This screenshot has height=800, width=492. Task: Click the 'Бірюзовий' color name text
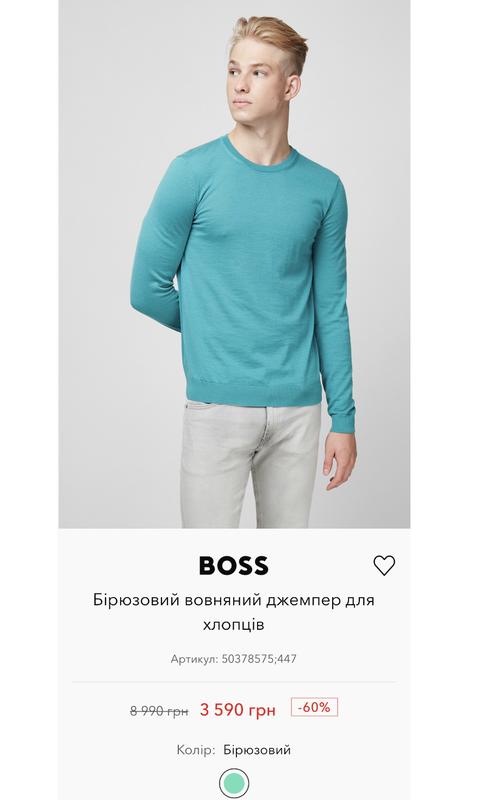[257, 750]
